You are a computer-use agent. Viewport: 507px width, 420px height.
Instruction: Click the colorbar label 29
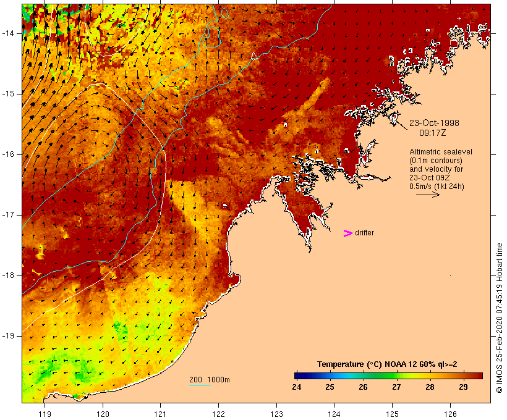[463, 387]
